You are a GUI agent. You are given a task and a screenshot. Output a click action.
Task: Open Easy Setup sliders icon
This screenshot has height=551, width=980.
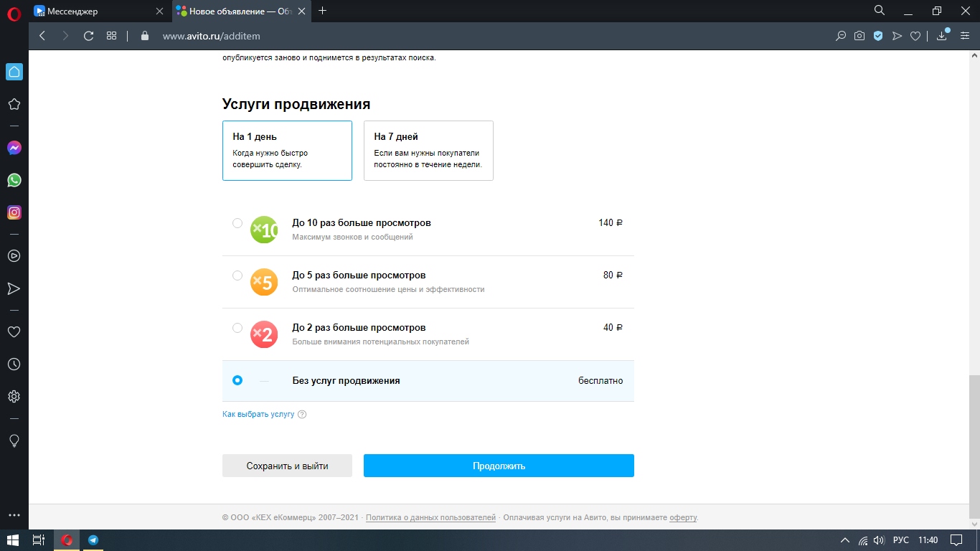coord(964,36)
